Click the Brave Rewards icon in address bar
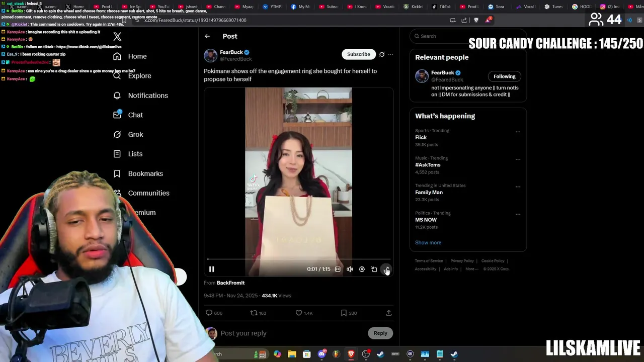 [x=488, y=20]
